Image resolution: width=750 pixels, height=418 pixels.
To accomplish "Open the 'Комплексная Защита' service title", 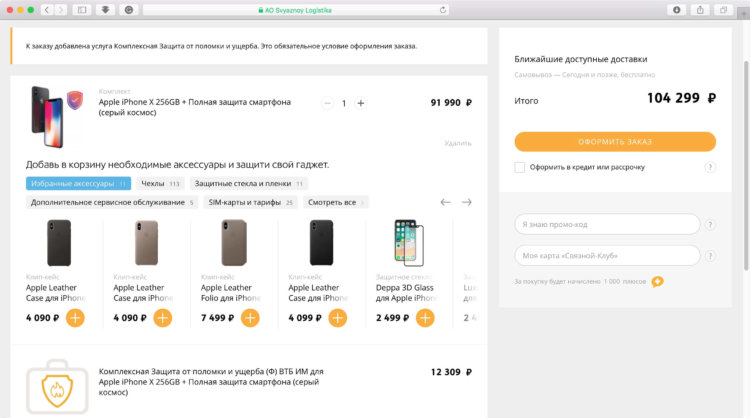I will pyautogui.click(x=211, y=382).
